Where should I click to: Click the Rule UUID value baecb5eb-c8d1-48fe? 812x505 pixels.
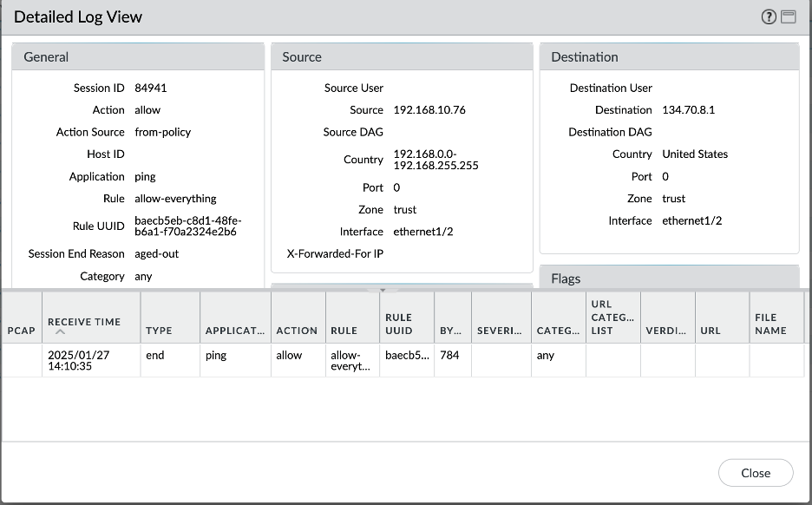click(x=188, y=226)
